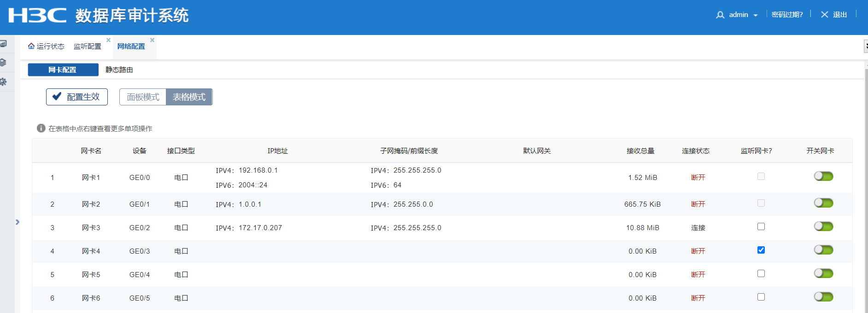Expand the left sidebar with arrow

18,222
